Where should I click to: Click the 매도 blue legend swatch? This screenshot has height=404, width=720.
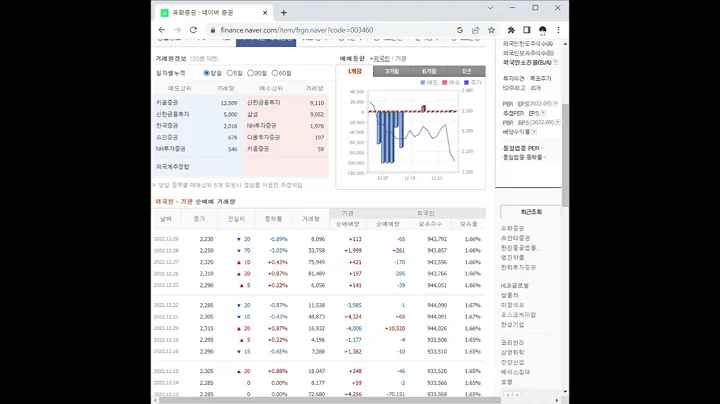pyautogui.click(x=423, y=83)
